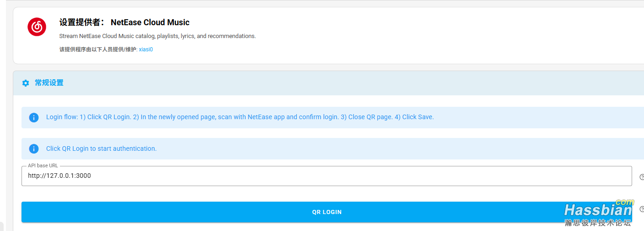Click the NetEase Cloud Music logo icon
Screen dimensions: 644x231
(37, 27)
